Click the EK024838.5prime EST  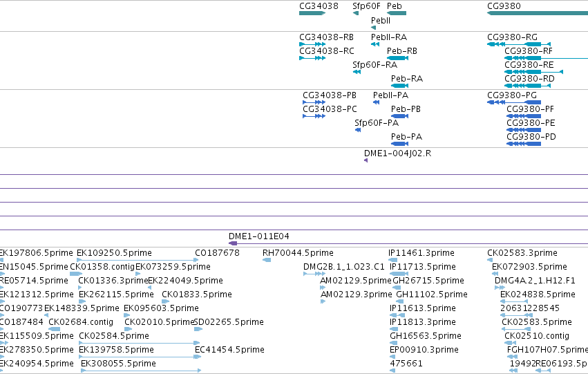[x=514, y=301]
